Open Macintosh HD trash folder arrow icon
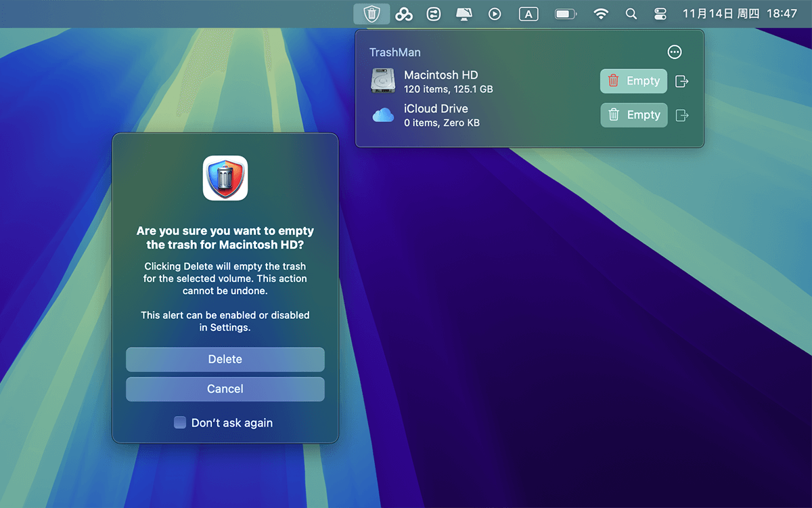The image size is (812, 508). (683, 81)
